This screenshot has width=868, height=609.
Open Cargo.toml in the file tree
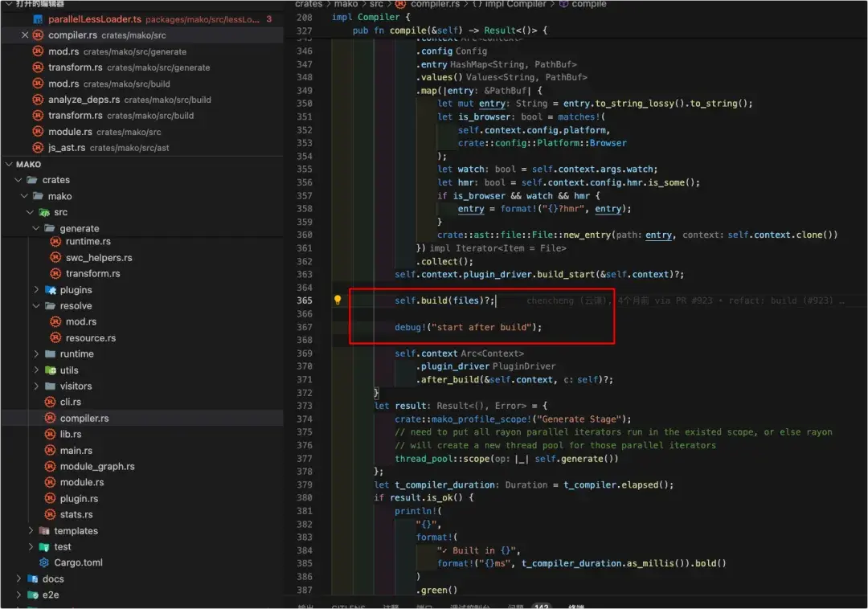(x=142, y=562)
